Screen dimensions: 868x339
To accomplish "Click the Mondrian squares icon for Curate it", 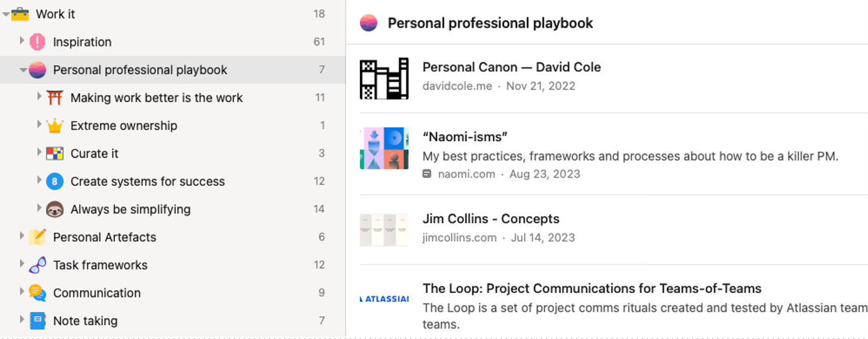I will (55, 153).
